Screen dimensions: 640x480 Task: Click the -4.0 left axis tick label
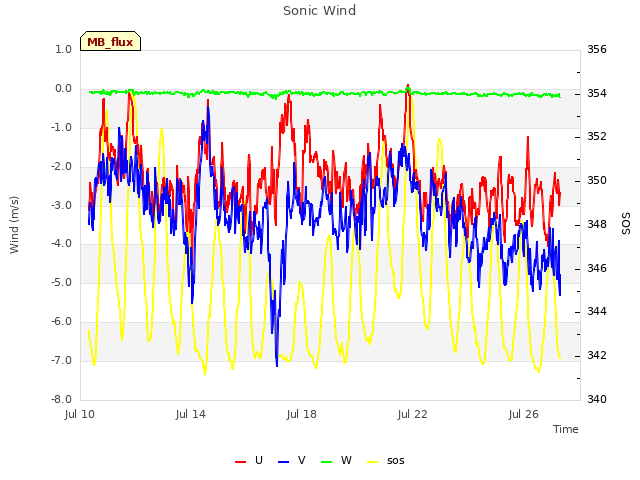click(x=61, y=244)
